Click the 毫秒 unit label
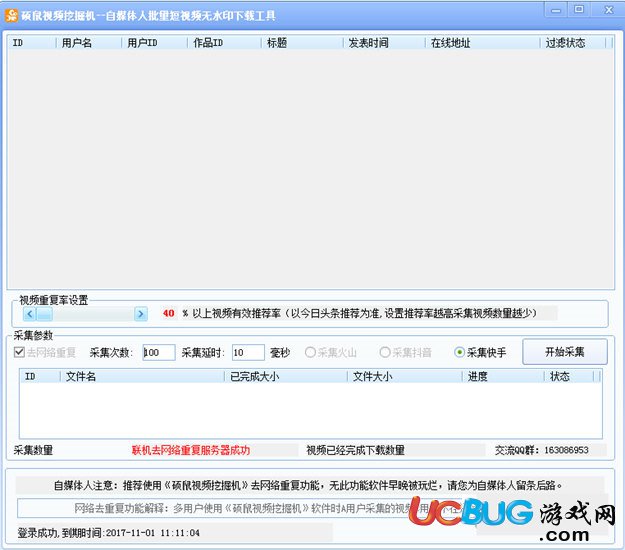The height and width of the screenshot is (550, 625). tap(280, 353)
